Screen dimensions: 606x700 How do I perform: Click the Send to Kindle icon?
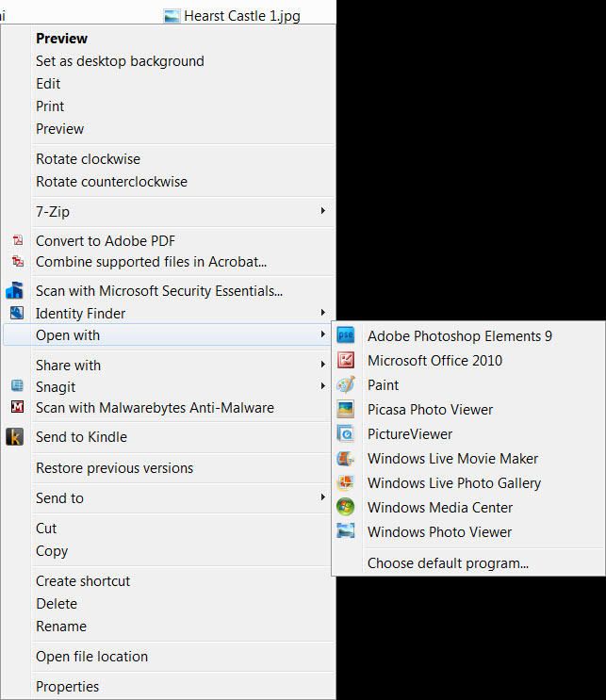[x=15, y=436]
